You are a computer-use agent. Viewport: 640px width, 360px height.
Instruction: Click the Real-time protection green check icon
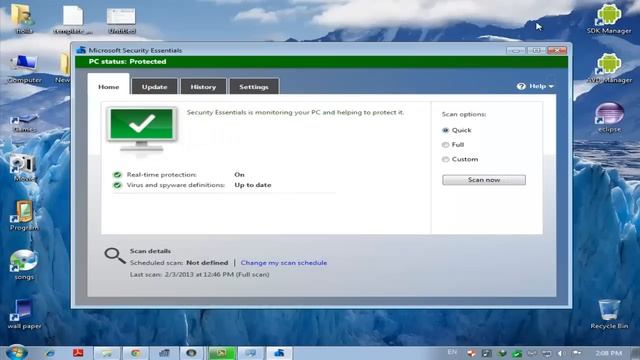click(118, 175)
